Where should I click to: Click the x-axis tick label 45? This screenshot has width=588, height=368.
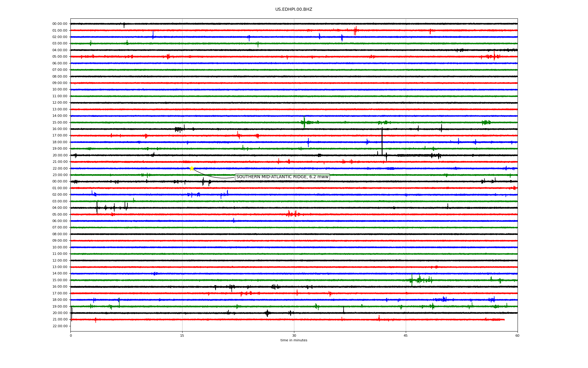pos(406,335)
